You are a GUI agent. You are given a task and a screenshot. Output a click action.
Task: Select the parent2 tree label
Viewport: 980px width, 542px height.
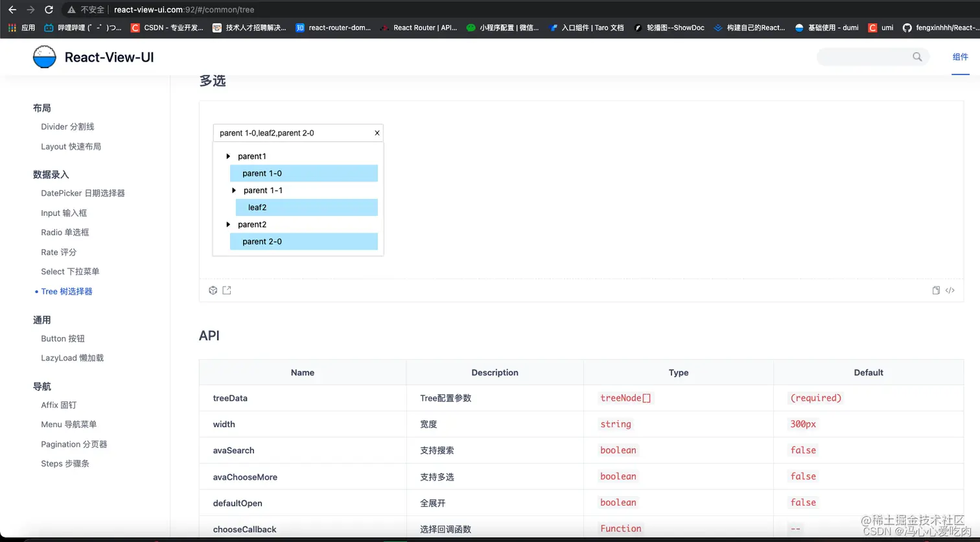[x=252, y=224]
